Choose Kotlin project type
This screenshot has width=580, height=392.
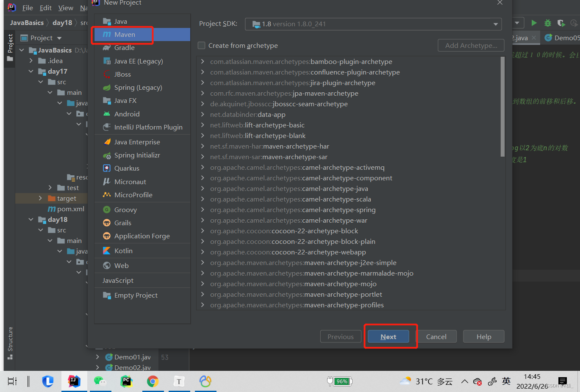(142, 251)
